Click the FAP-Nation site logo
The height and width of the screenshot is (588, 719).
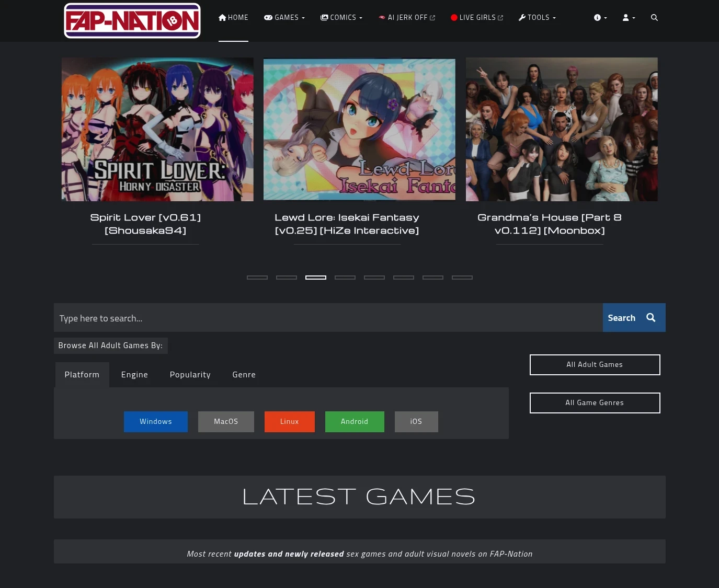[132, 21]
